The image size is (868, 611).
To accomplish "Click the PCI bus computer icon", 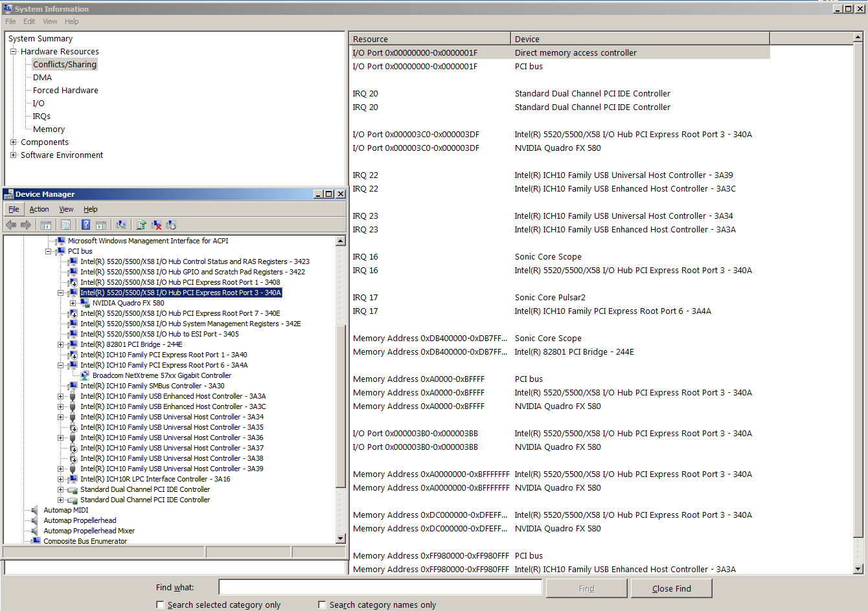I will pos(60,251).
